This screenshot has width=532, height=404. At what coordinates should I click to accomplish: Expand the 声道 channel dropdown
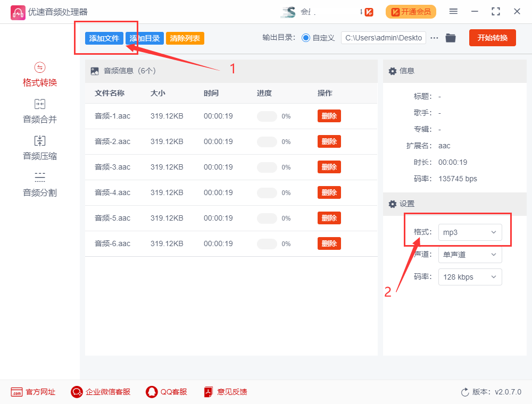click(x=470, y=255)
